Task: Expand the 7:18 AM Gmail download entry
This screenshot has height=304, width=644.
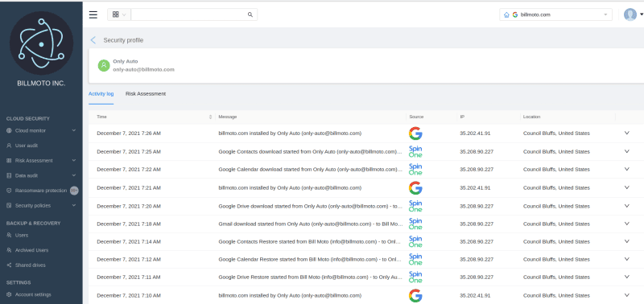Action: (627, 224)
